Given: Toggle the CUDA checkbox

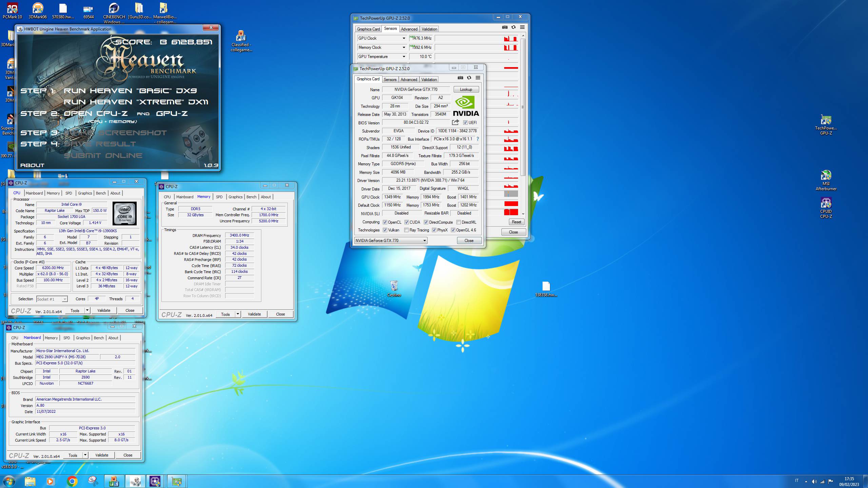Looking at the screenshot, I should [x=407, y=222].
